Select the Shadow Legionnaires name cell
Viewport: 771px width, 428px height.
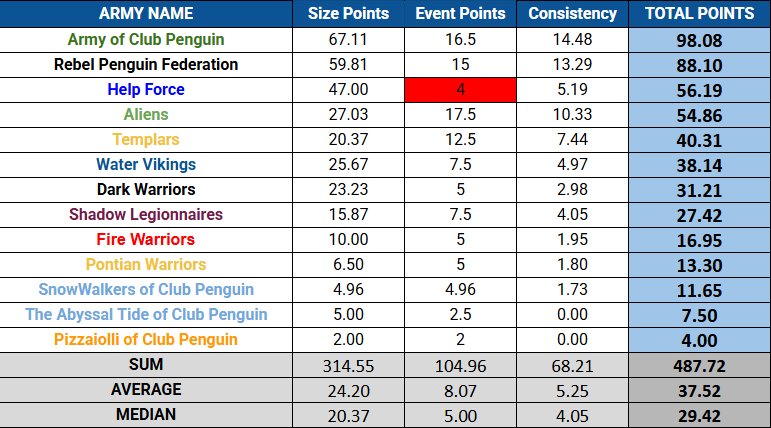tap(146, 215)
